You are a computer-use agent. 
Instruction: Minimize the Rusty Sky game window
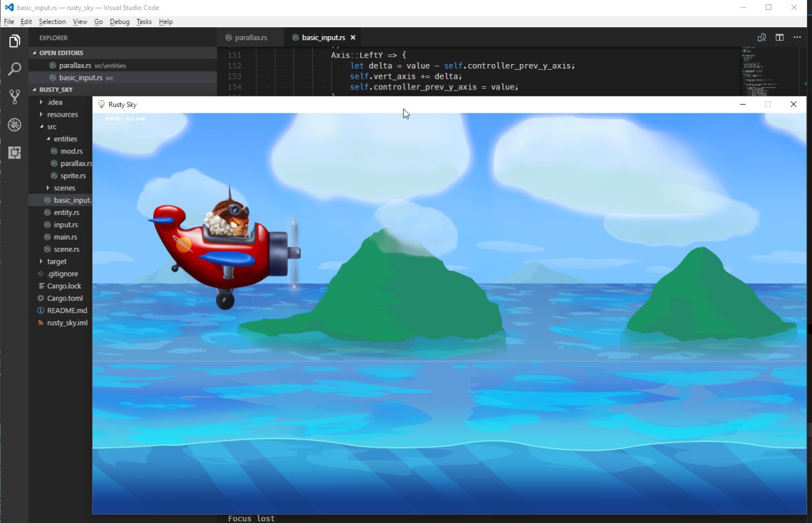(742, 105)
